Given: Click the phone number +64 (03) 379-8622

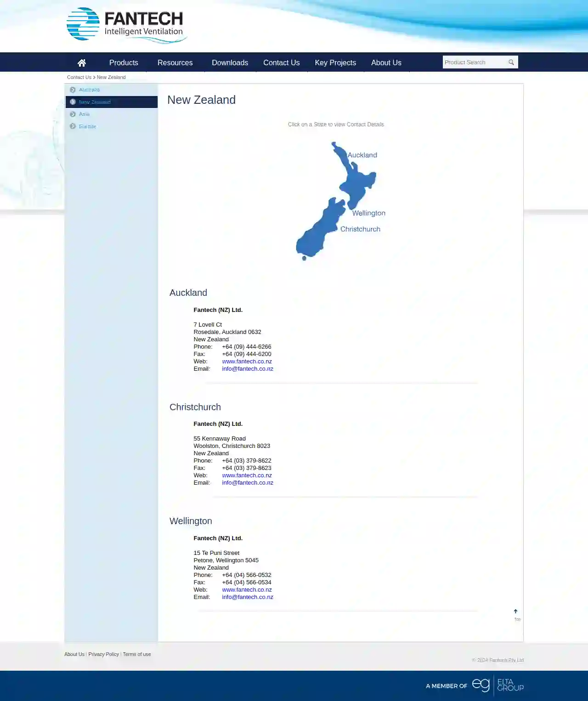Looking at the screenshot, I should 247,461.
